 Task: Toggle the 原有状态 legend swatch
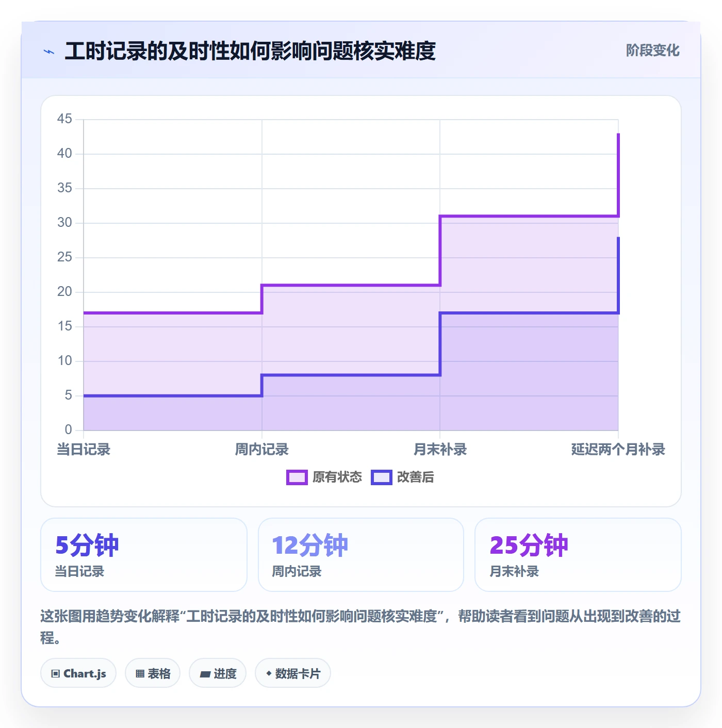tap(297, 477)
